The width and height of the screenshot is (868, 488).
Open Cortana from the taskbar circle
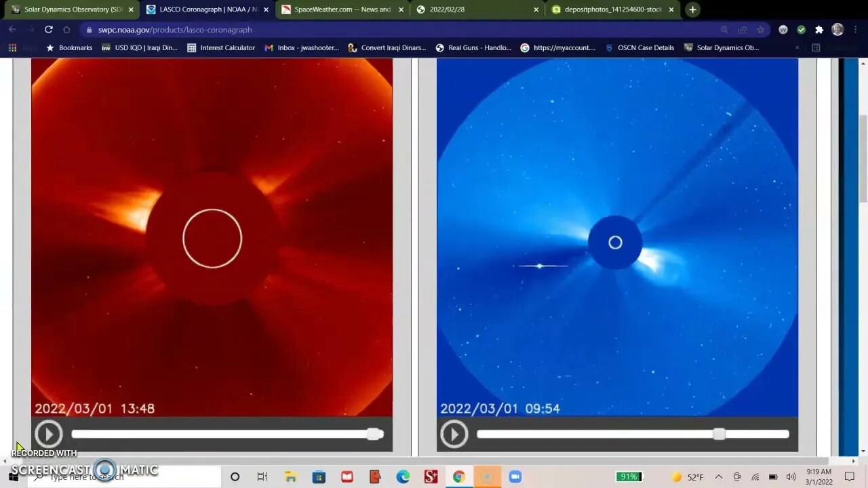pos(235,477)
